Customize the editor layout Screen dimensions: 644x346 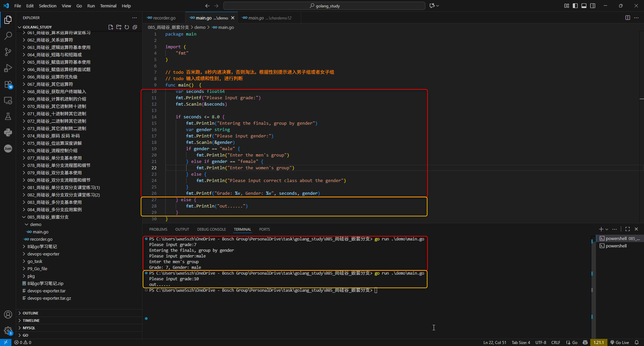coord(567,6)
